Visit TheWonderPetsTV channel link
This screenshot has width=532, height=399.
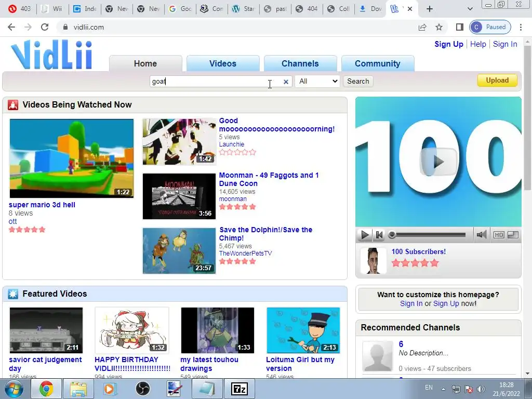coord(245,254)
